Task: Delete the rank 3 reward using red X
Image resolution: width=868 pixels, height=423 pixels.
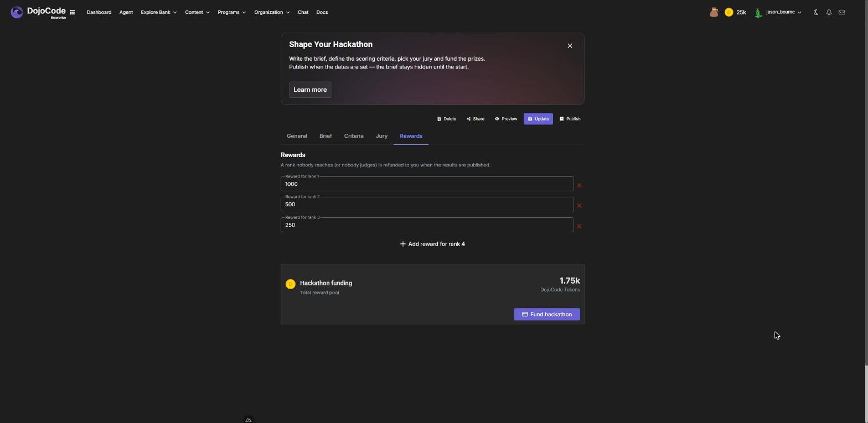Action: point(579,226)
